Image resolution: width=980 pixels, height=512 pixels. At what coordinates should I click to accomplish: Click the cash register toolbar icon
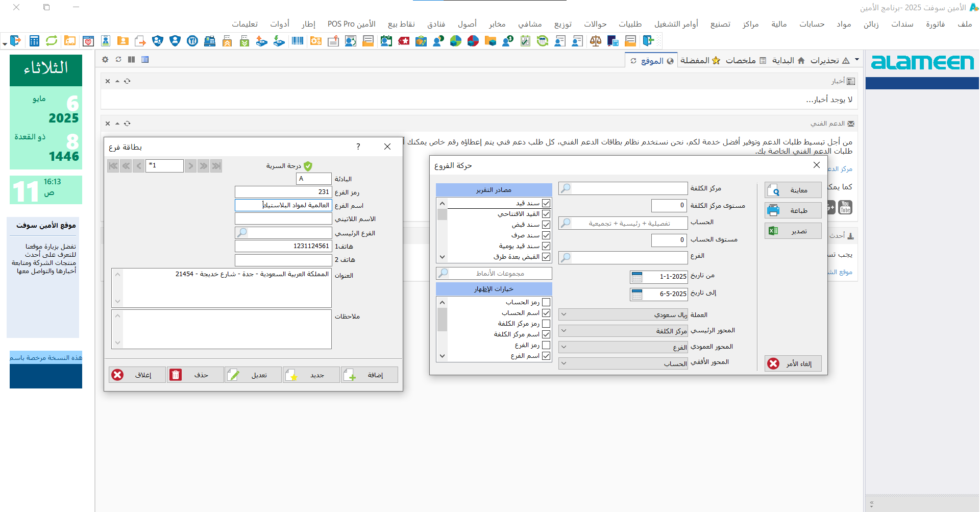pyautogui.click(x=209, y=41)
